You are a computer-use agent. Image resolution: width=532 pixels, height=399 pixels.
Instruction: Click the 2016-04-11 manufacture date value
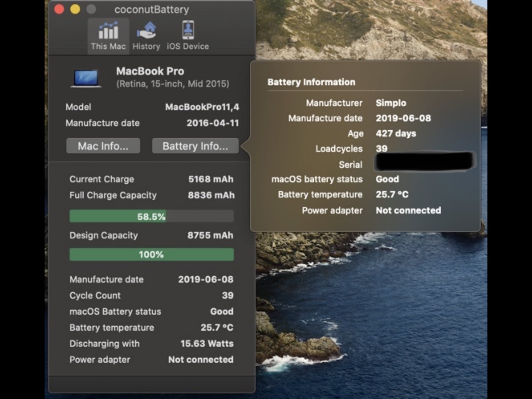213,123
